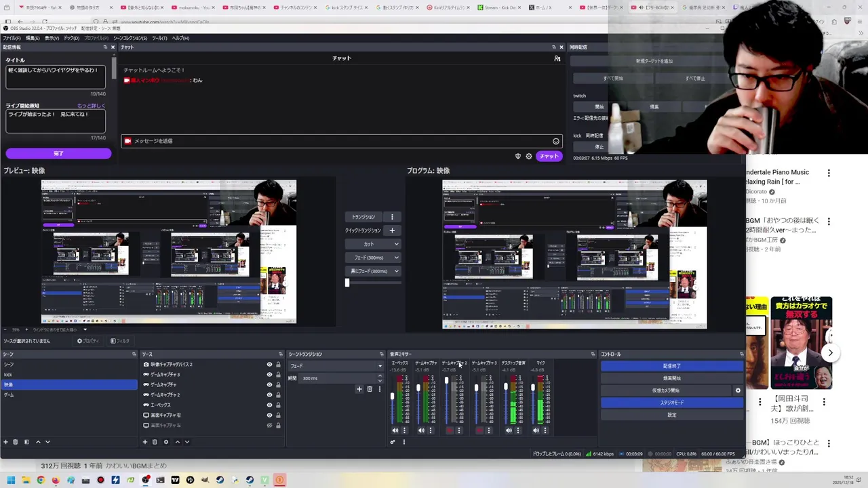Mute the エーペックス audio channel
This screenshot has width=868, height=488.
(x=395, y=430)
